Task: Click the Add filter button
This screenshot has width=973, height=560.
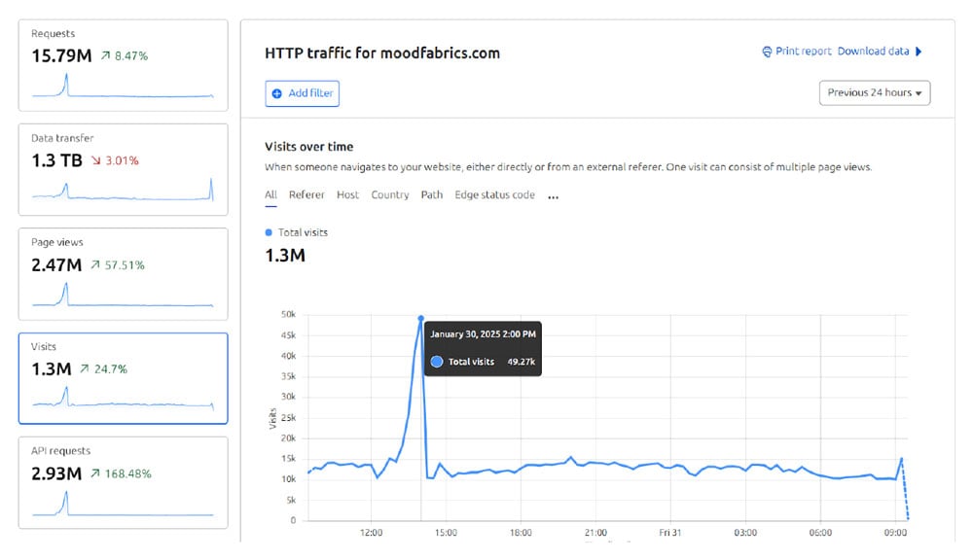Action: click(302, 93)
